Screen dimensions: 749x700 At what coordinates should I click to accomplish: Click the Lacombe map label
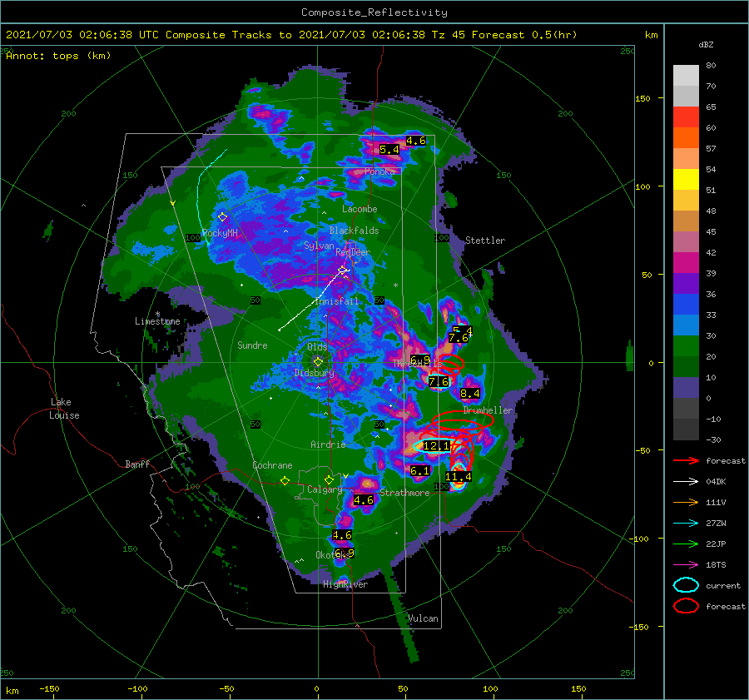(360, 209)
